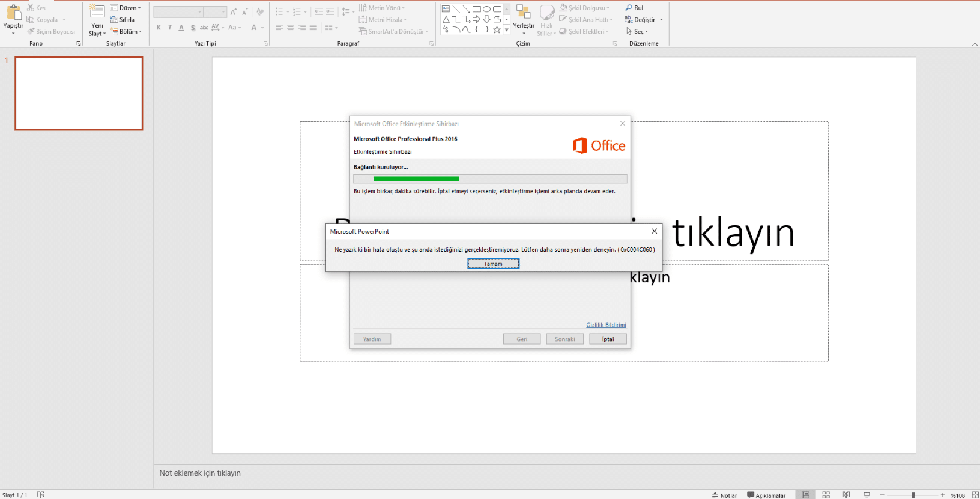This screenshot has height=499, width=980.
Task: Open the font size combo box
Action: click(215, 12)
